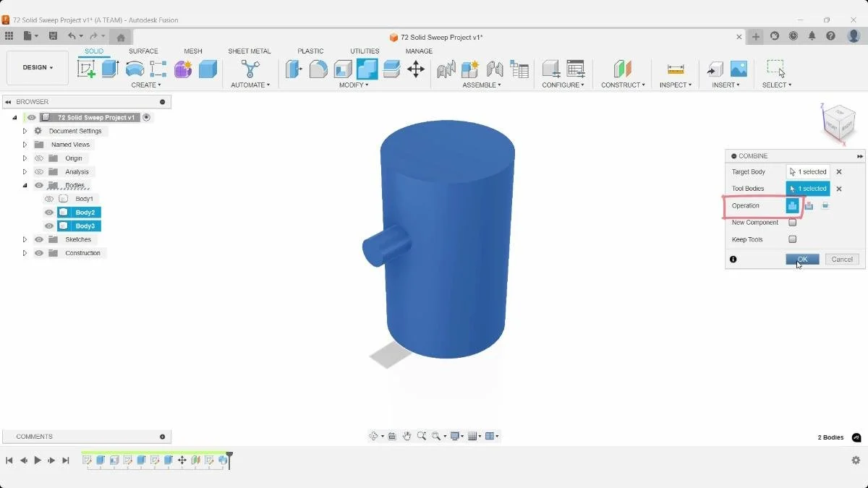Open the Automate tool icon

click(x=250, y=69)
